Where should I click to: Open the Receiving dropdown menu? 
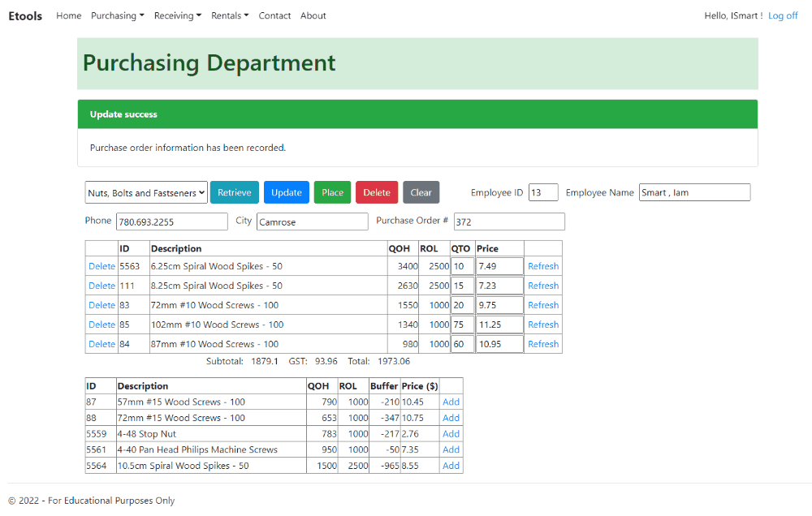tap(177, 15)
